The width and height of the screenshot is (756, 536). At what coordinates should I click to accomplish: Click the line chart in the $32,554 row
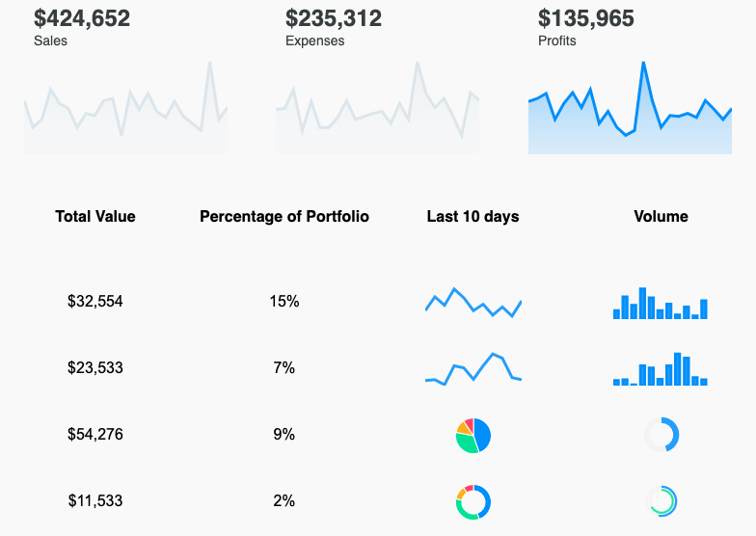coord(472,303)
